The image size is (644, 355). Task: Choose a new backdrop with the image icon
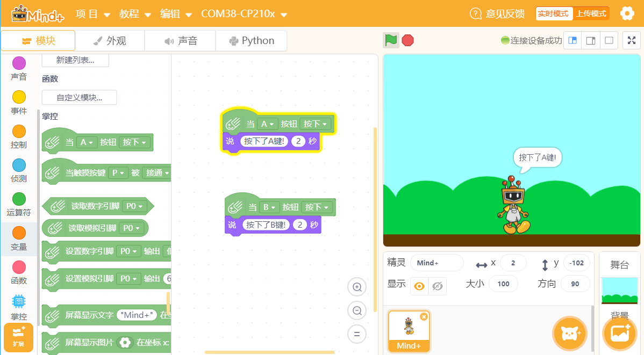pos(620,333)
